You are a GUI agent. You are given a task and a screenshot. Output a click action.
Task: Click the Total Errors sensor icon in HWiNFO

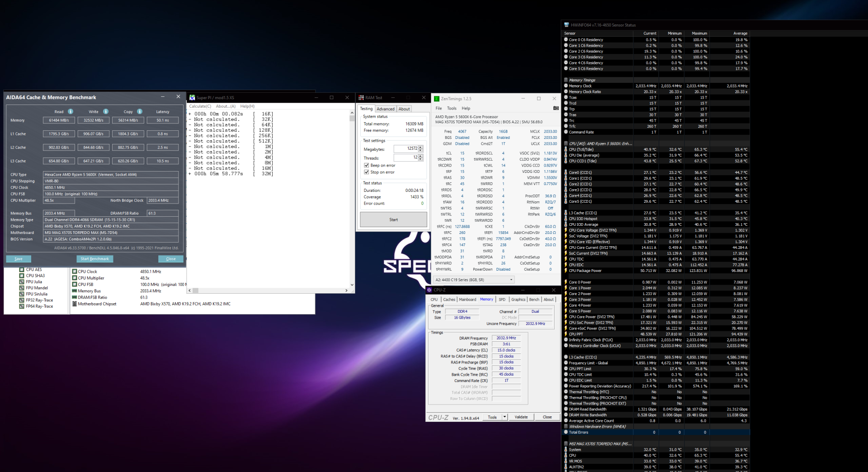566,432
